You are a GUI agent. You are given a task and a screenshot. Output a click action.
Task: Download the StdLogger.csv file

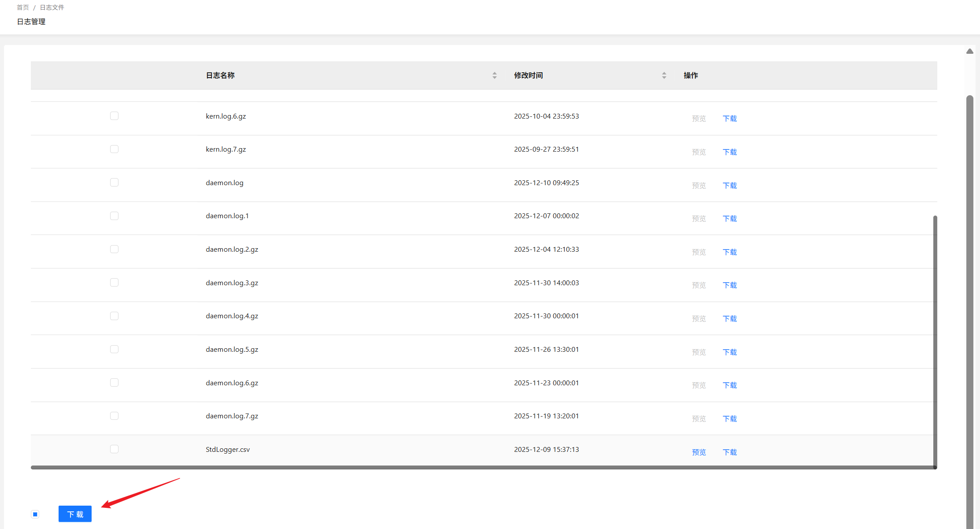tap(729, 452)
